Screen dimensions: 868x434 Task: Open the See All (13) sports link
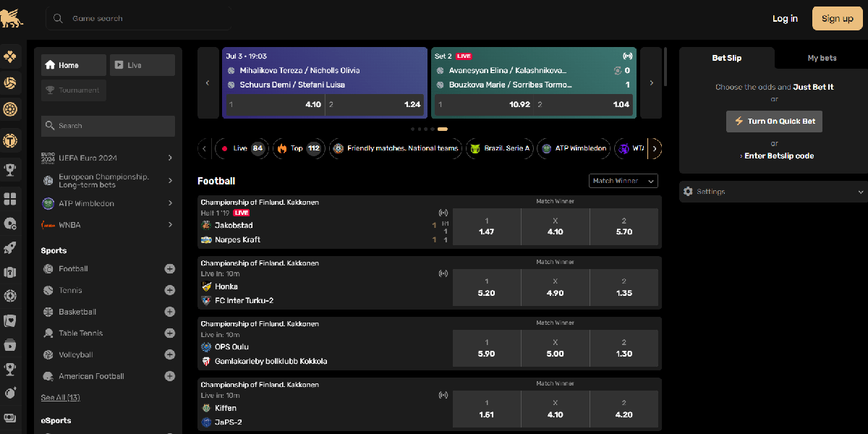60,398
